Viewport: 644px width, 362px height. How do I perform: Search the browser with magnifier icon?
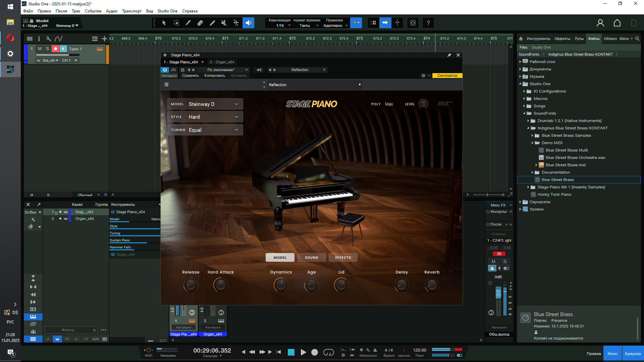637,39
